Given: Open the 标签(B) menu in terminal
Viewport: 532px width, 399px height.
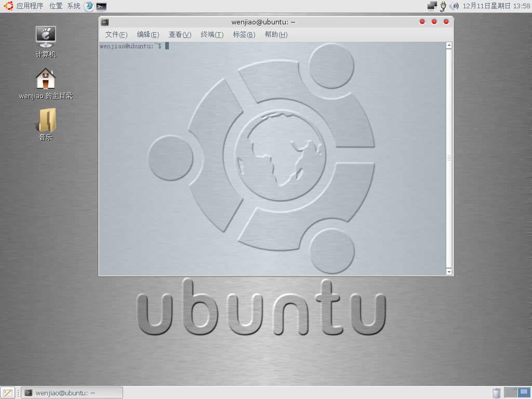Looking at the screenshot, I should (x=244, y=35).
